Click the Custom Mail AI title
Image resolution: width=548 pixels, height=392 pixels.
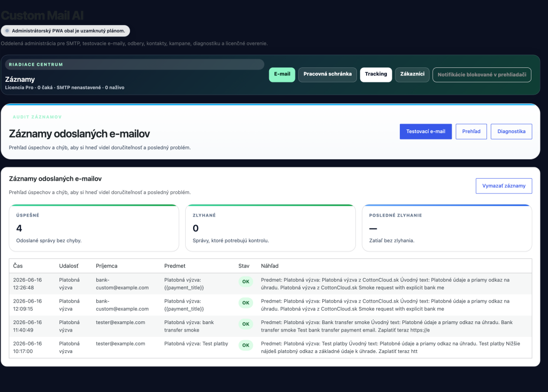click(x=42, y=16)
